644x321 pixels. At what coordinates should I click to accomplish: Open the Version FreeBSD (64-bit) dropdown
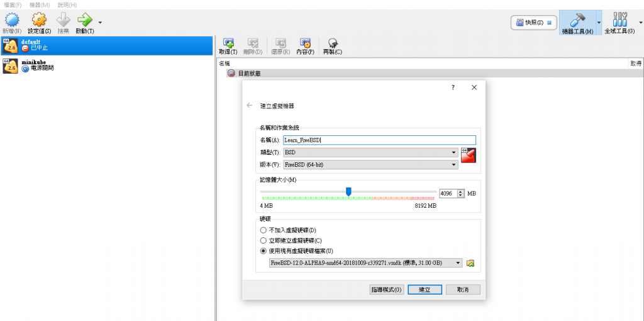(x=370, y=165)
